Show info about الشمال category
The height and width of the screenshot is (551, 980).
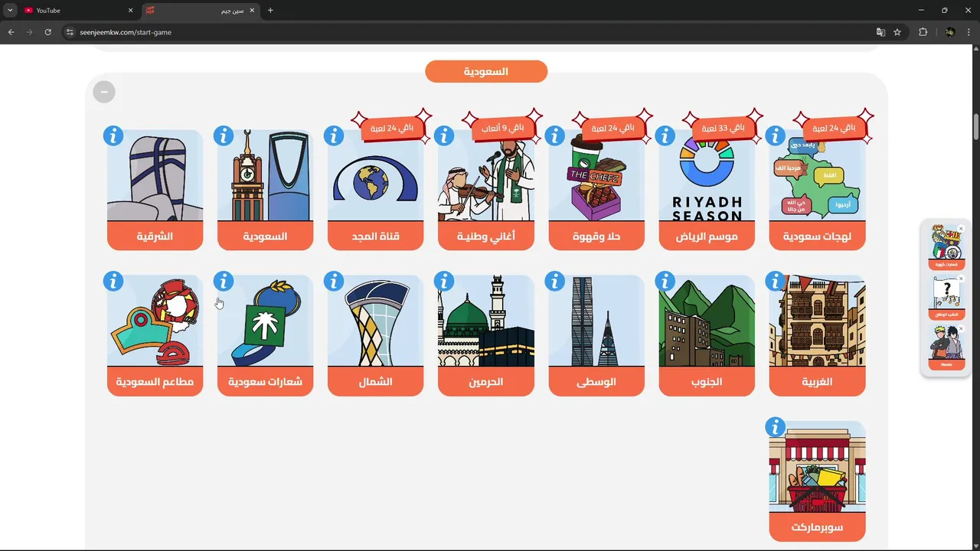coord(334,281)
